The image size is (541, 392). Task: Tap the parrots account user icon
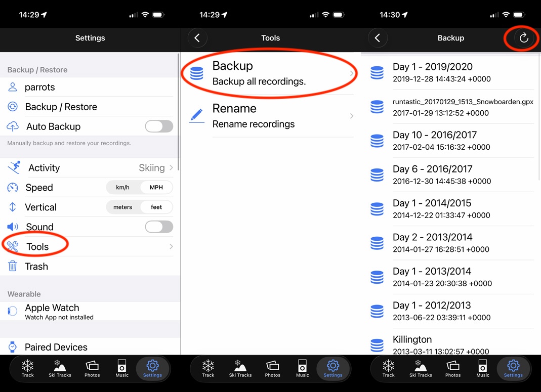(x=13, y=87)
